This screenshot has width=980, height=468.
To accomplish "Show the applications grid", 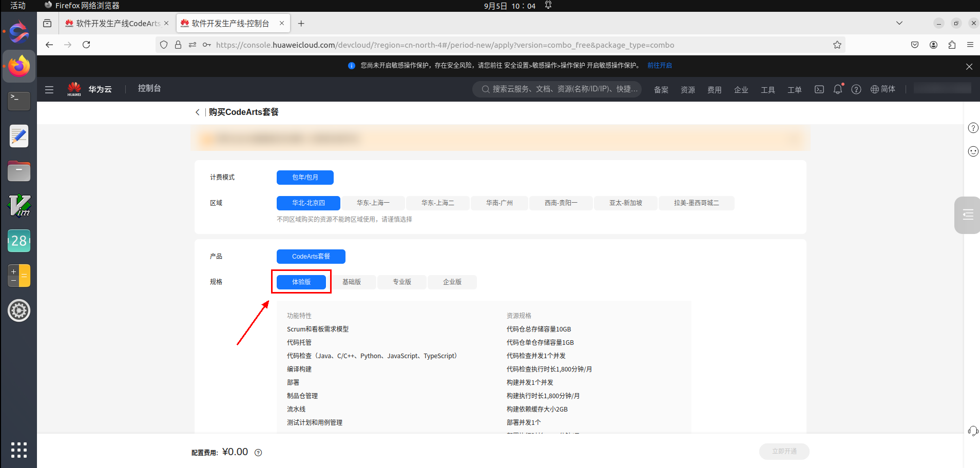I will pos(19,450).
